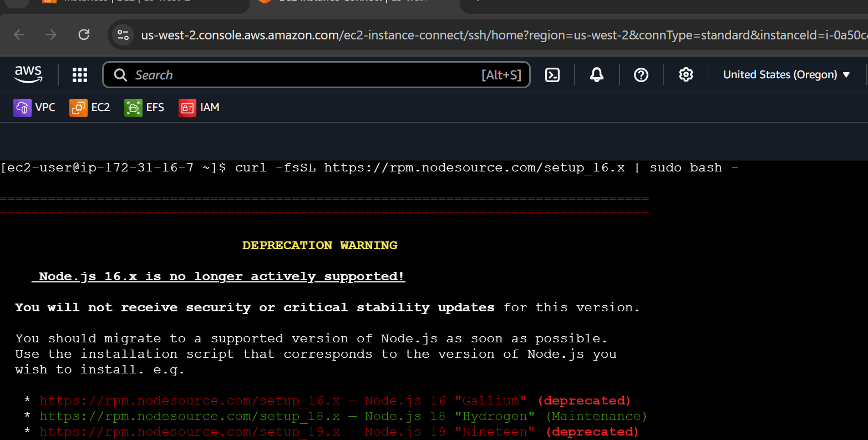Viewport: 868px width, 440px height.
Task: Click the setup_19.x Nineteen URL line
Action: (x=331, y=432)
